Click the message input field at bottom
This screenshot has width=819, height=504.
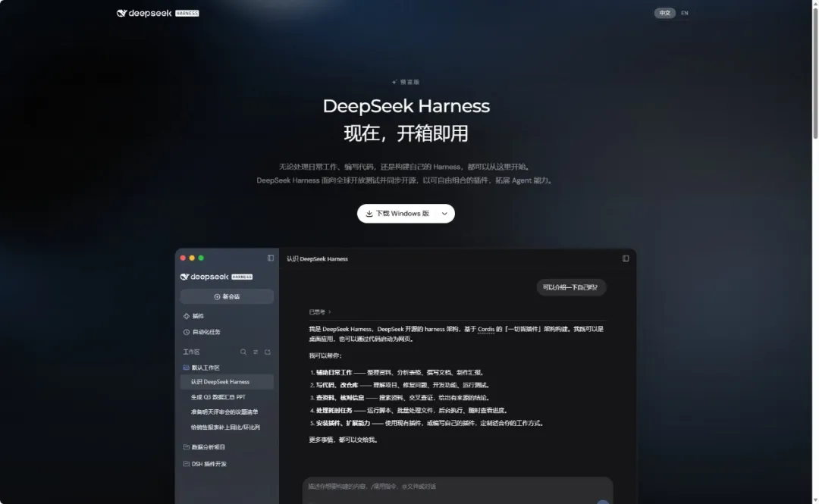point(457,490)
